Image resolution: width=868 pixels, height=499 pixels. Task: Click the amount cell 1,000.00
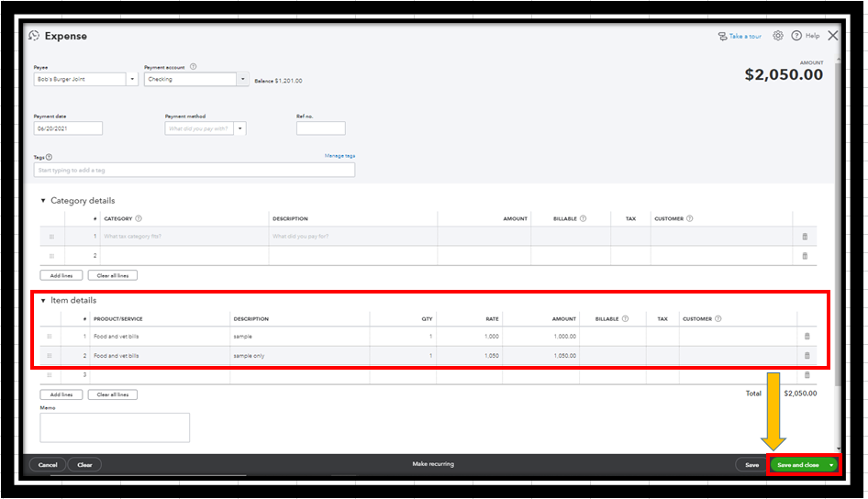click(x=540, y=337)
